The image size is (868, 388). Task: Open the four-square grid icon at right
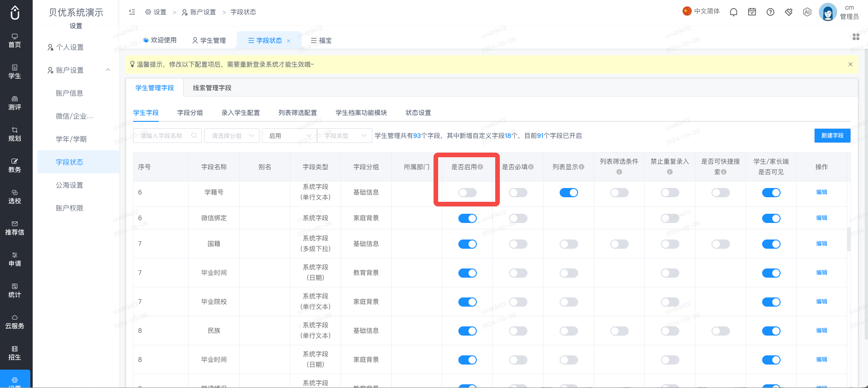856,37
